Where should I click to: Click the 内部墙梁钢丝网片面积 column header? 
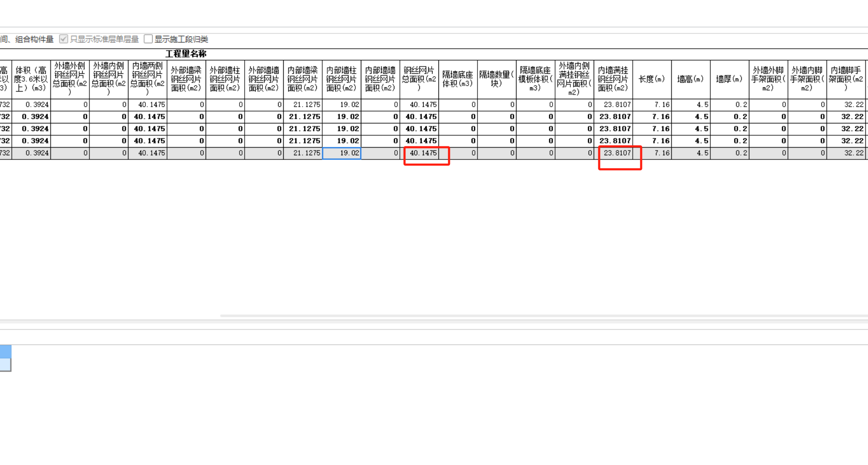(303, 79)
